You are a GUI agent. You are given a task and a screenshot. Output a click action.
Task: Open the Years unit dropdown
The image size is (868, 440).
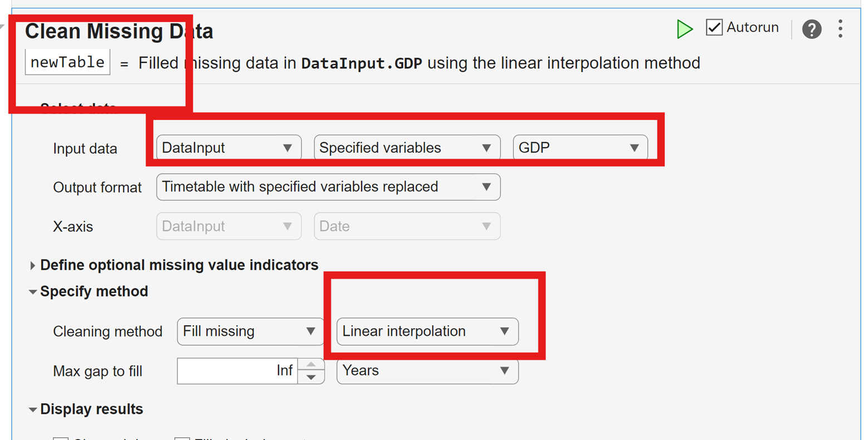(427, 371)
